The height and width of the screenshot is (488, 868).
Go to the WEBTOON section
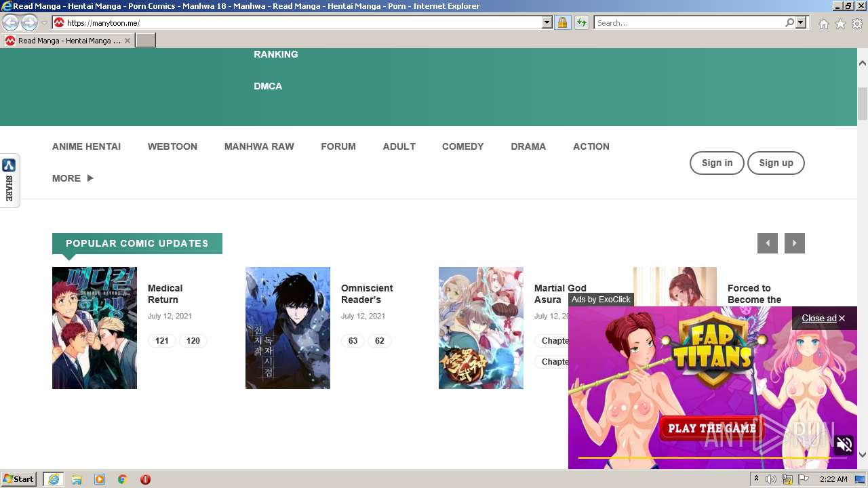tap(172, 146)
